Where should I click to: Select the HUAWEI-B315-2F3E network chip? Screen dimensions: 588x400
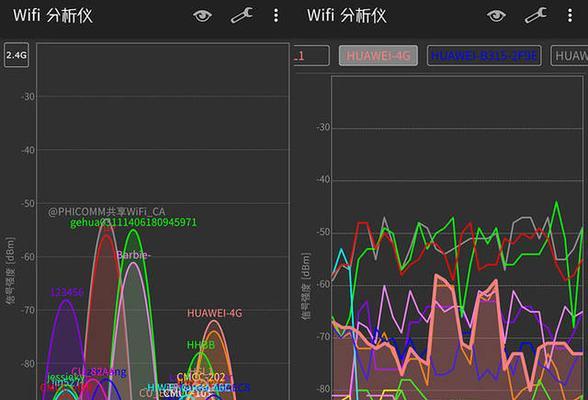[x=484, y=55]
